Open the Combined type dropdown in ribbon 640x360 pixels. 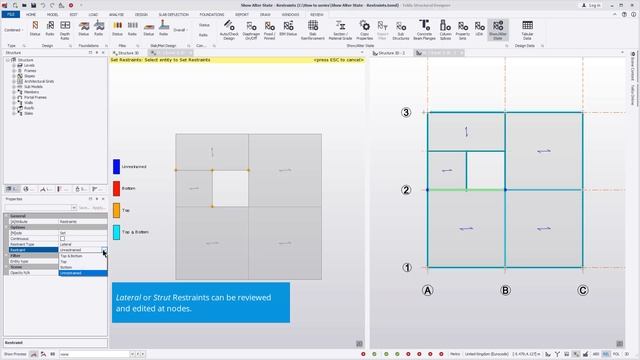point(13,30)
